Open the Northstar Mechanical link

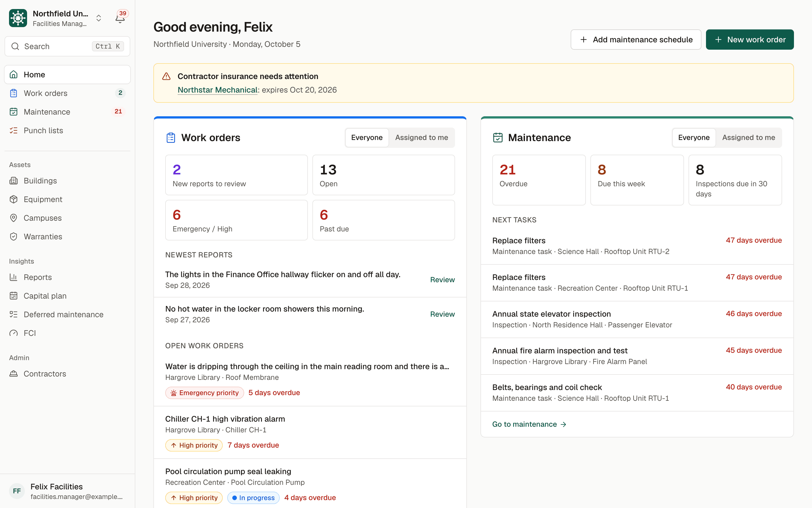217,90
